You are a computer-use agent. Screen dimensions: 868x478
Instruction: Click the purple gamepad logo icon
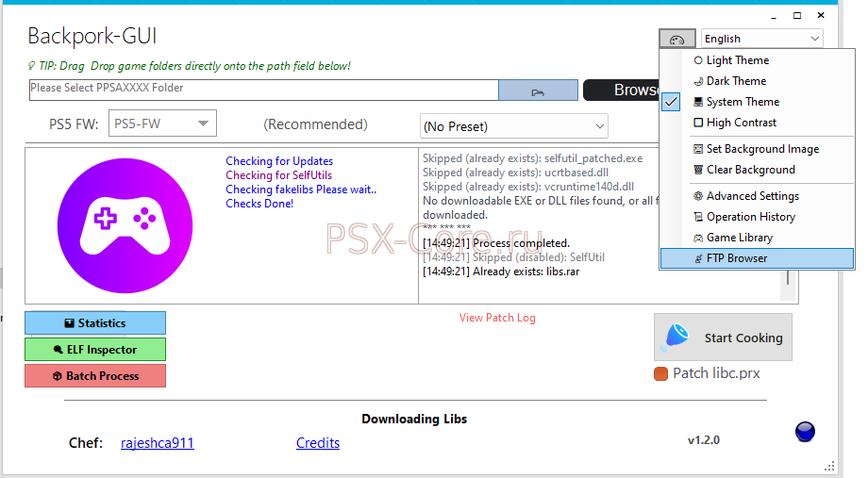(x=125, y=225)
